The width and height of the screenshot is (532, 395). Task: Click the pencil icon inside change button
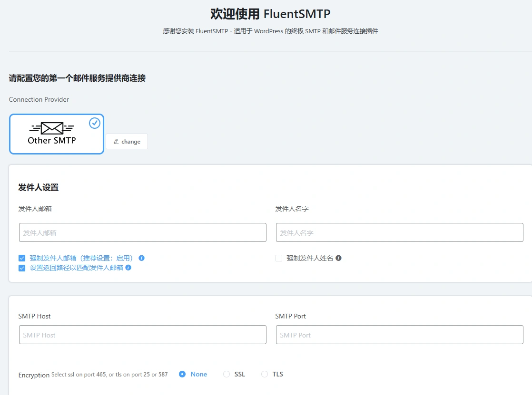116,141
